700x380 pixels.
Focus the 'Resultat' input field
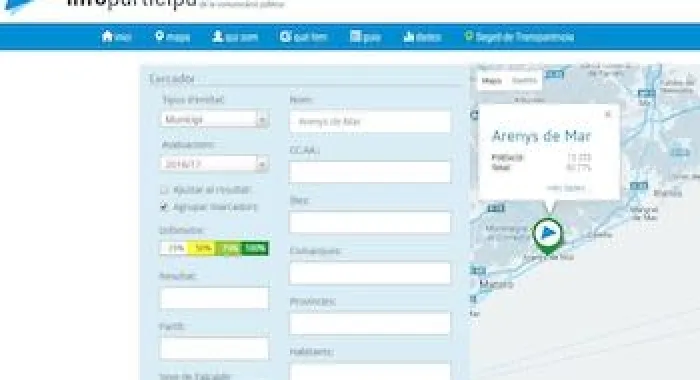click(x=214, y=298)
